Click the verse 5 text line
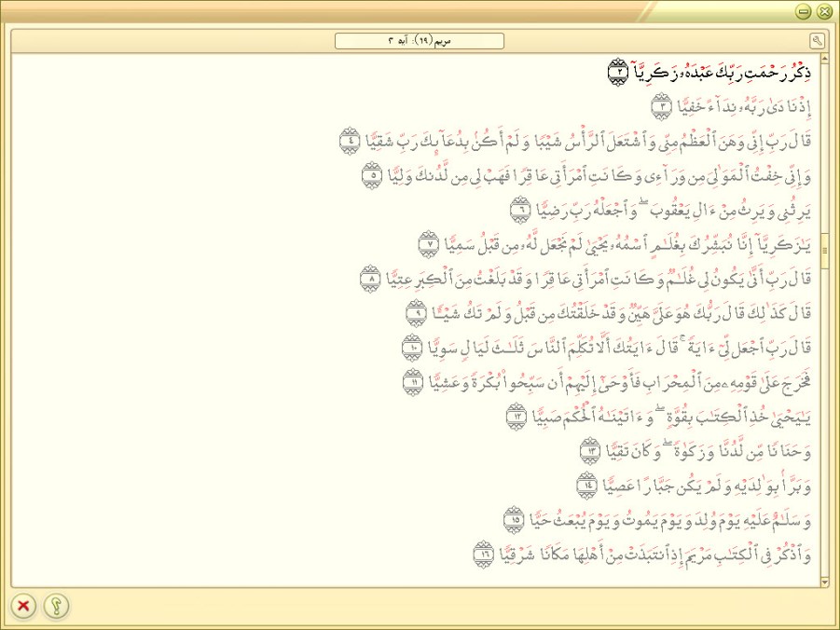The width and height of the screenshot is (840, 630). point(599,175)
